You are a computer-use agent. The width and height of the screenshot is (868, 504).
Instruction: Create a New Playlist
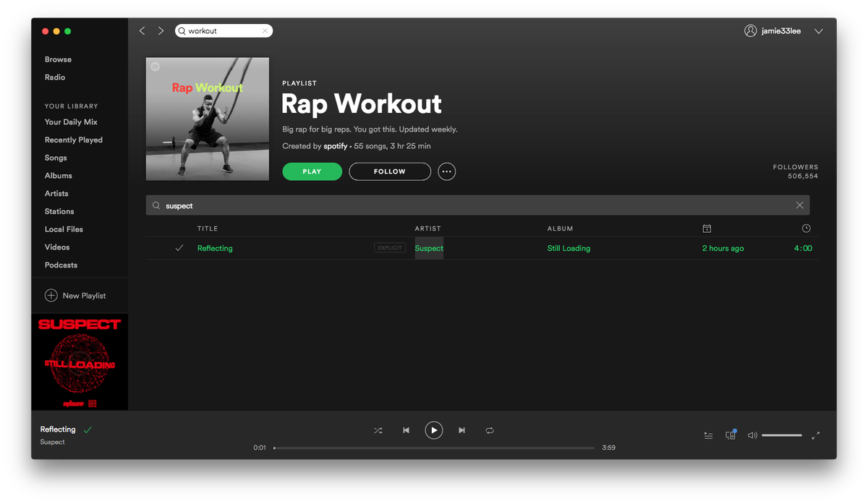[x=75, y=296]
